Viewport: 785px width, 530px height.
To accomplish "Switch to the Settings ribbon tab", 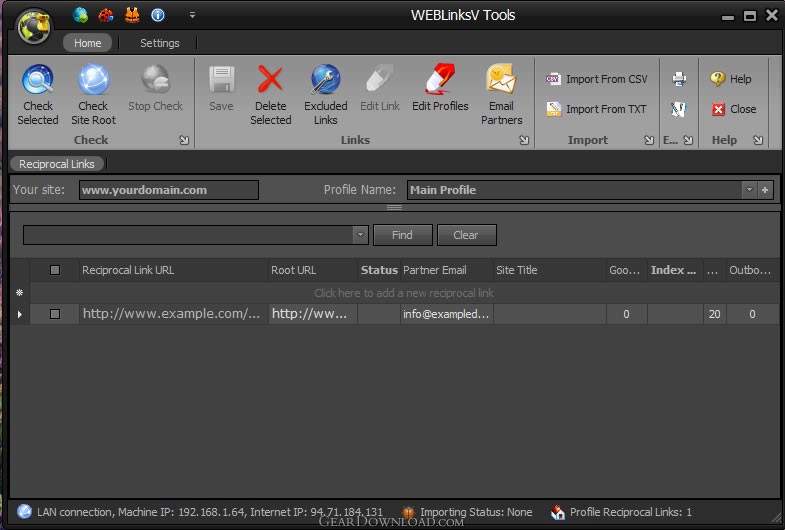I will (x=160, y=43).
